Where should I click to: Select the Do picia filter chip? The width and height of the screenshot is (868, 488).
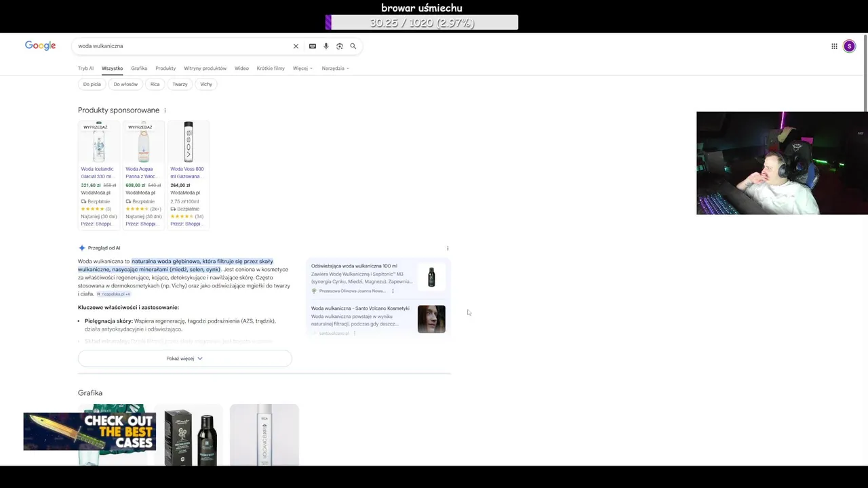click(x=92, y=84)
